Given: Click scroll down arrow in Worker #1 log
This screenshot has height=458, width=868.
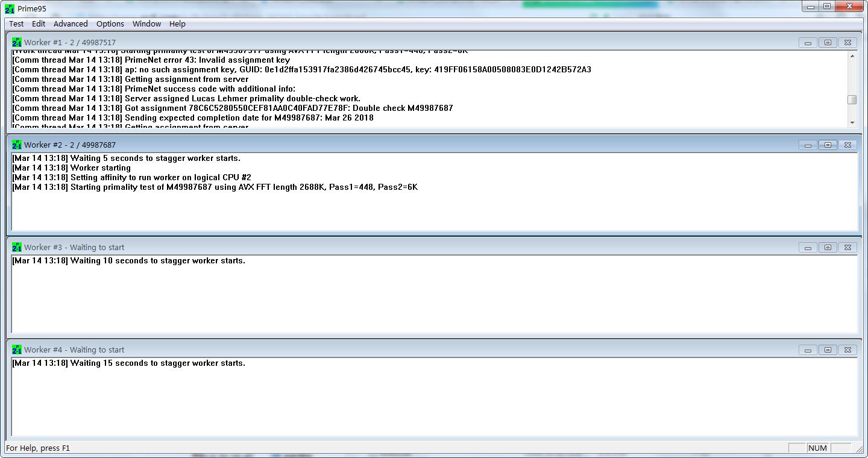Looking at the screenshot, I should click(x=852, y=122).
